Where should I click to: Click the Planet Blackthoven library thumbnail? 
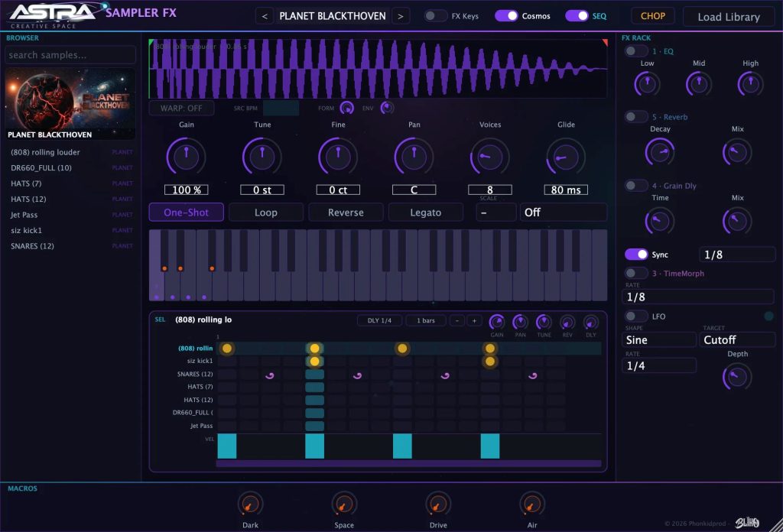70,104
